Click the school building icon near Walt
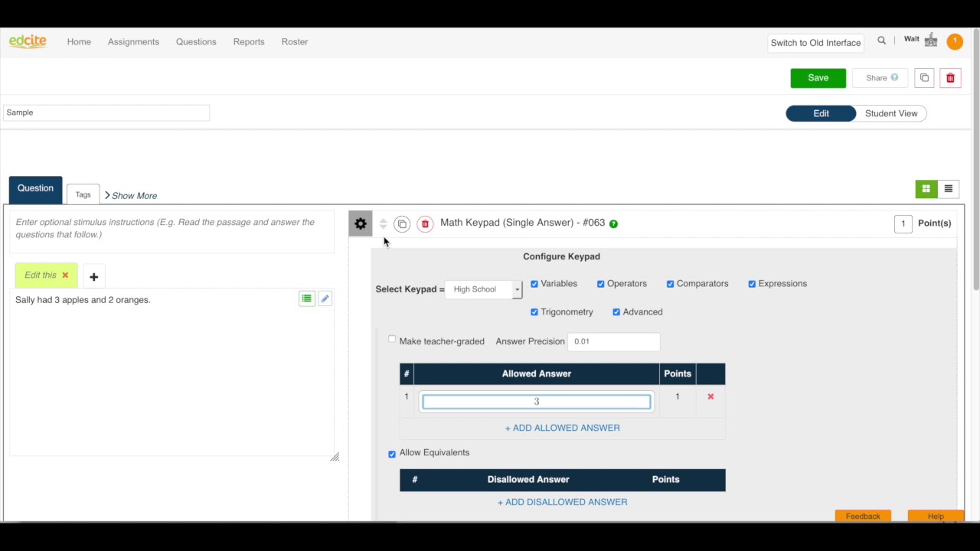The image size is (980, 551). click(931, 40)
